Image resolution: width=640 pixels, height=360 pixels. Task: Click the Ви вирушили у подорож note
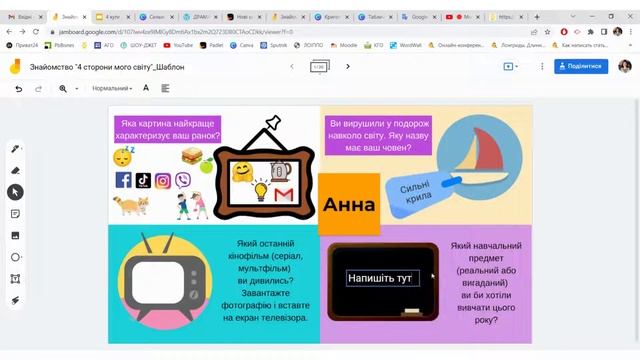[x=378, y=136]
